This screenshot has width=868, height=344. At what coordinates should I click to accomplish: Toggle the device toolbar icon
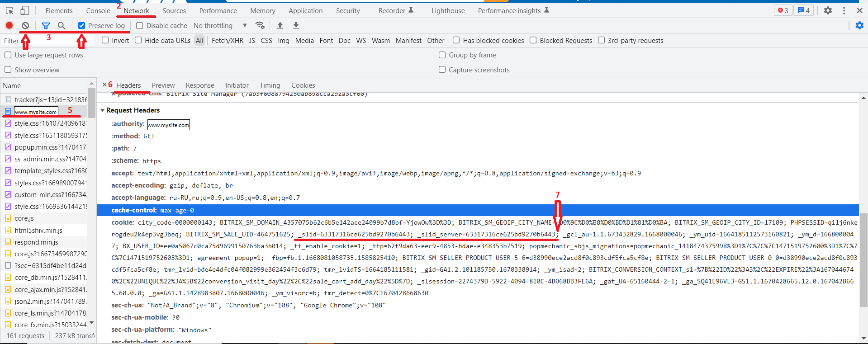point(25,10)
